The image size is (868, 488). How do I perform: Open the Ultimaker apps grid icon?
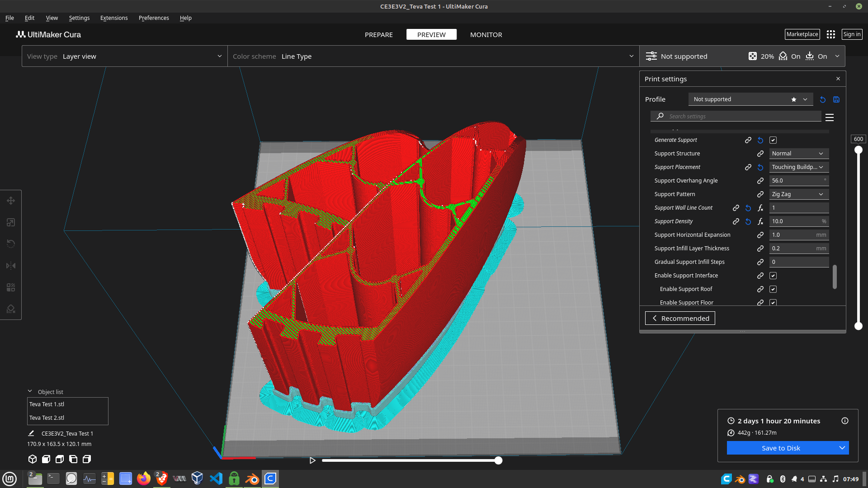click(831, 34)
